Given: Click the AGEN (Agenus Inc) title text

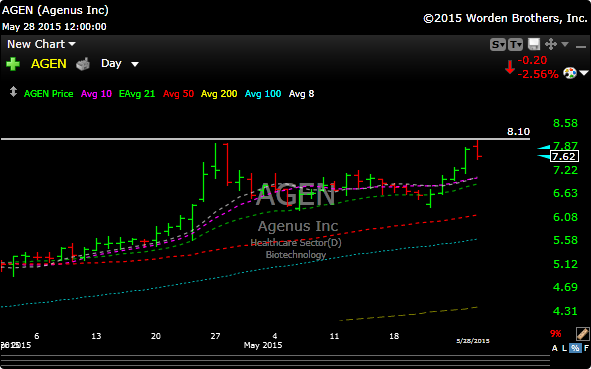Looking at the screenshot, I should point(55,10).
